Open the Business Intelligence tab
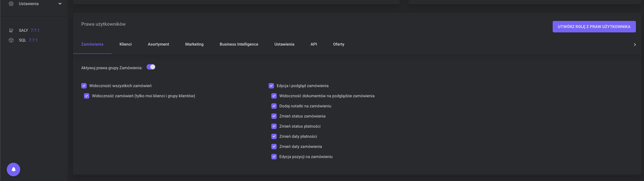644x181 pixels. [239, 44]
